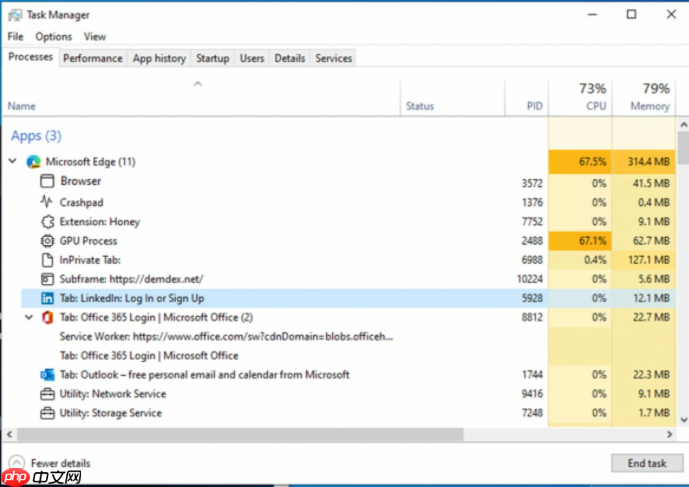Screen dimensions: 689x487
Task: Open the Options menu
Action: click(54, 37)
